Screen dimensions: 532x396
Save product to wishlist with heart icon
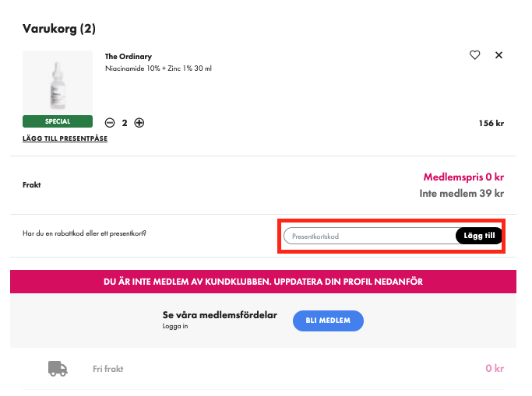point(474,55)
